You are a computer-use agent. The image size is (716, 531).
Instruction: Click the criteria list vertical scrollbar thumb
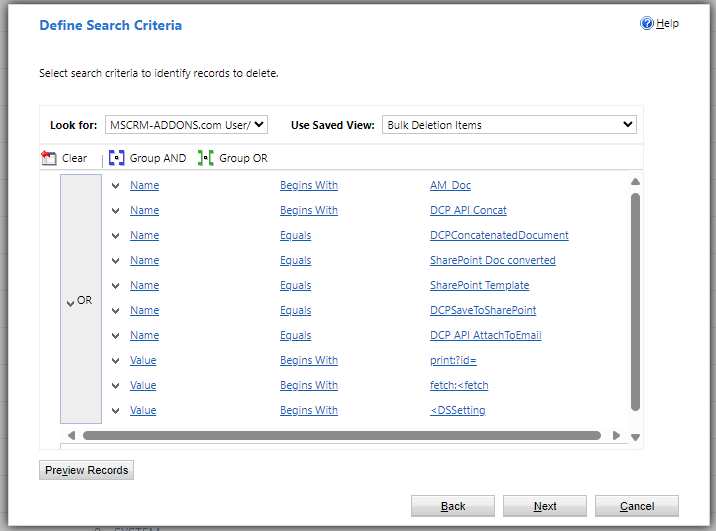coord(635,302)
